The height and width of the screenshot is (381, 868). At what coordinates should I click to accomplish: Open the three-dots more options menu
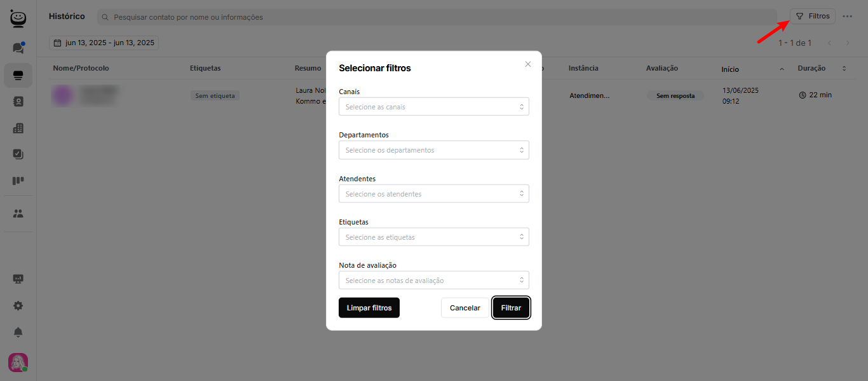point(847,17)
